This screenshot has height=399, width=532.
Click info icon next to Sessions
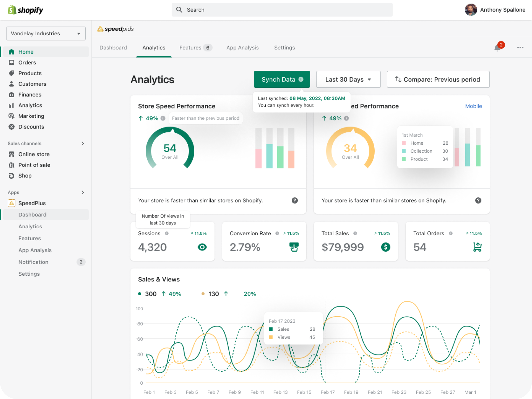coord(167,233)
